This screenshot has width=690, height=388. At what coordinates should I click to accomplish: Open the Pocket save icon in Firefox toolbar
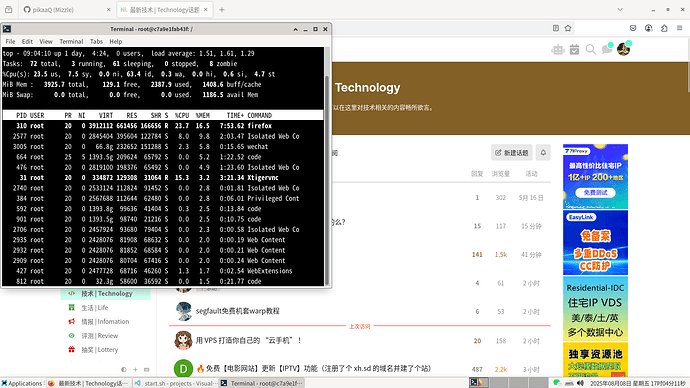click(633, 28)
